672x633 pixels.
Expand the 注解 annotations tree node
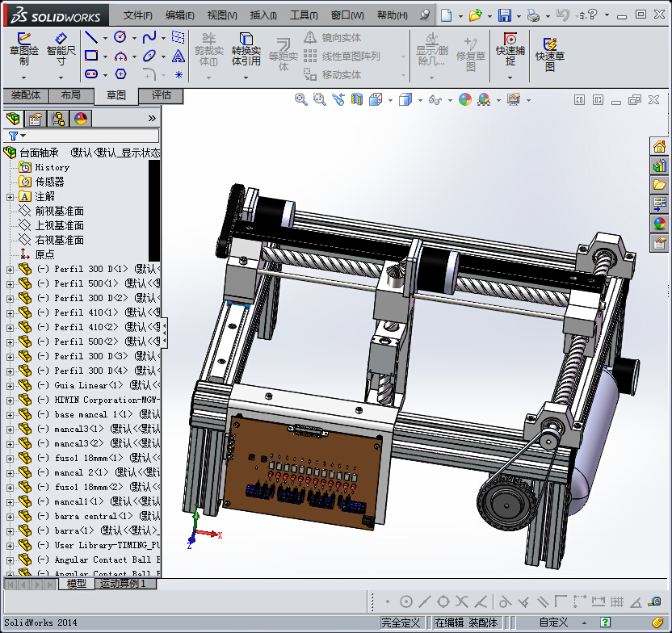10,197
